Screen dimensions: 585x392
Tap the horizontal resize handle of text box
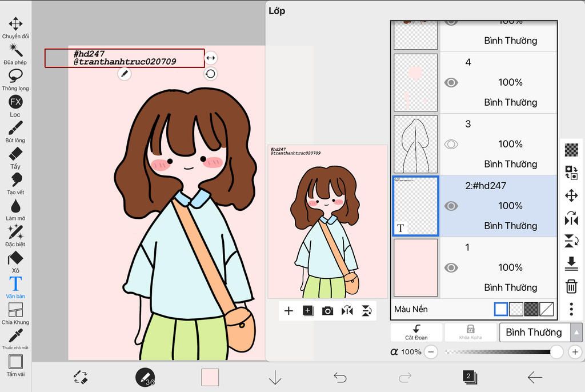210,58
